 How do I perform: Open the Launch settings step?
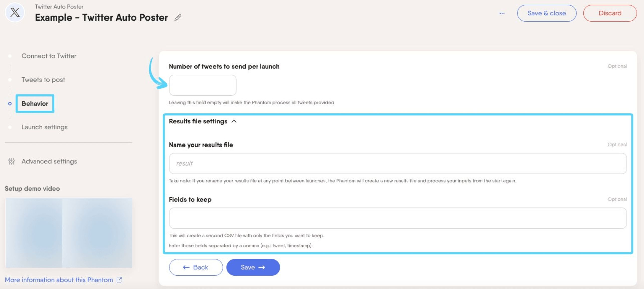[x=45, y=127]
